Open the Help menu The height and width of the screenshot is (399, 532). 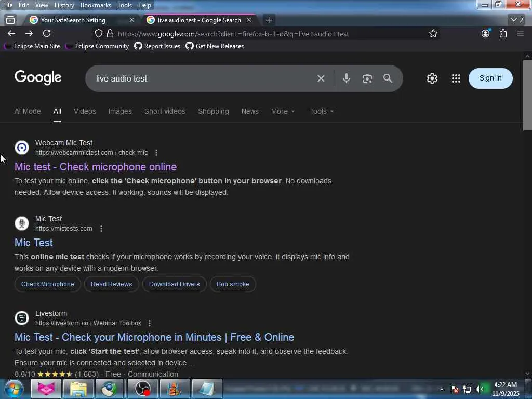click(144, 5)
